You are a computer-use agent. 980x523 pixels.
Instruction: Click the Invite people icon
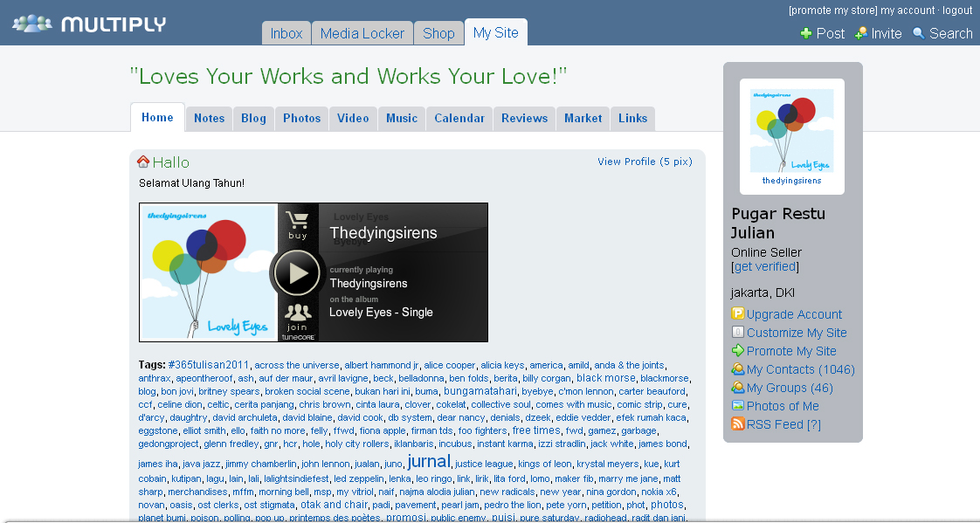pyautogui.click(x=860, y=33)
